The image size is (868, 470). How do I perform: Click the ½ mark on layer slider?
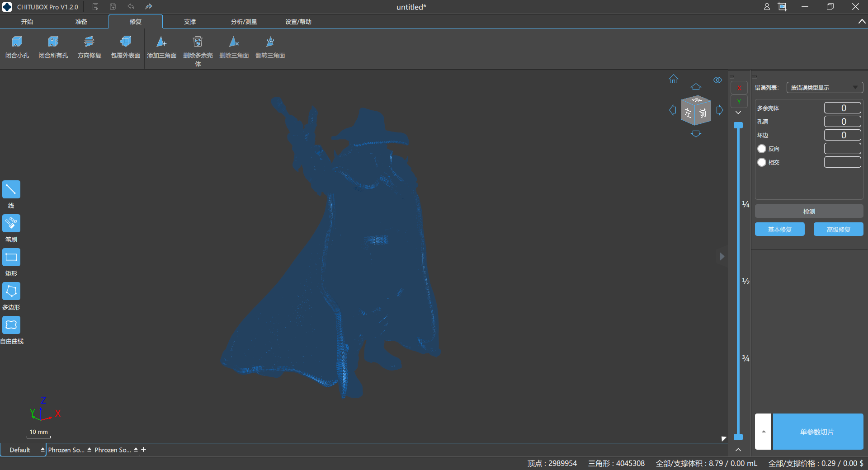point(746,281)
